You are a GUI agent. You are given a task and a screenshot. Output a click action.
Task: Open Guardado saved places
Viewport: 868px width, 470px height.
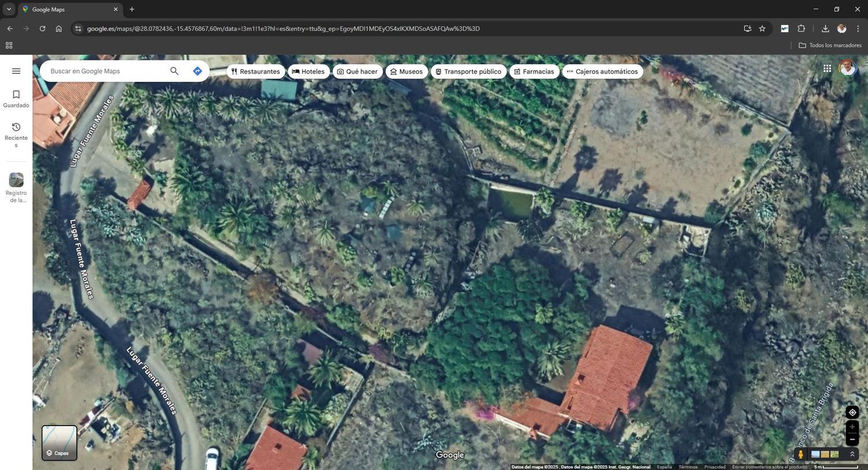[16, 99]
